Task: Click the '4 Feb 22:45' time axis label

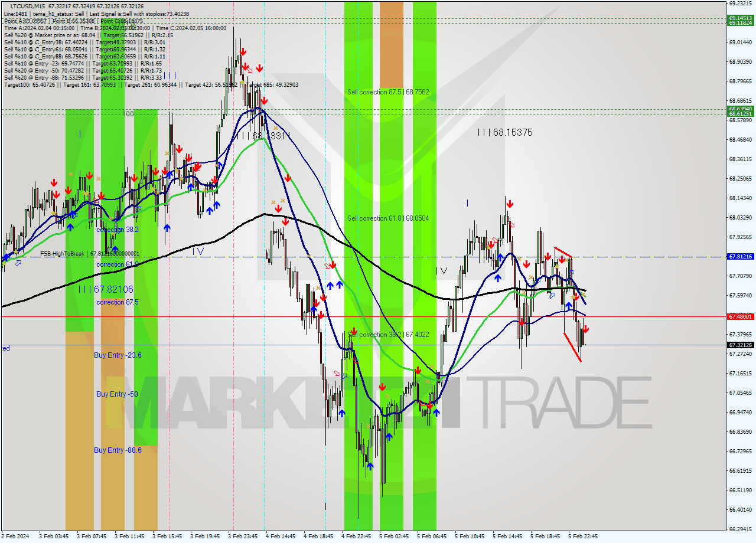Action: tap(356, 537)
